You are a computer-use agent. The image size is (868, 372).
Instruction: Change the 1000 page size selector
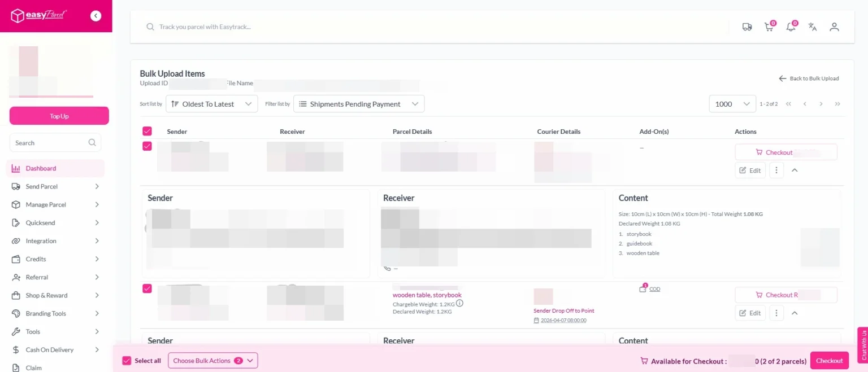[732, 103]
